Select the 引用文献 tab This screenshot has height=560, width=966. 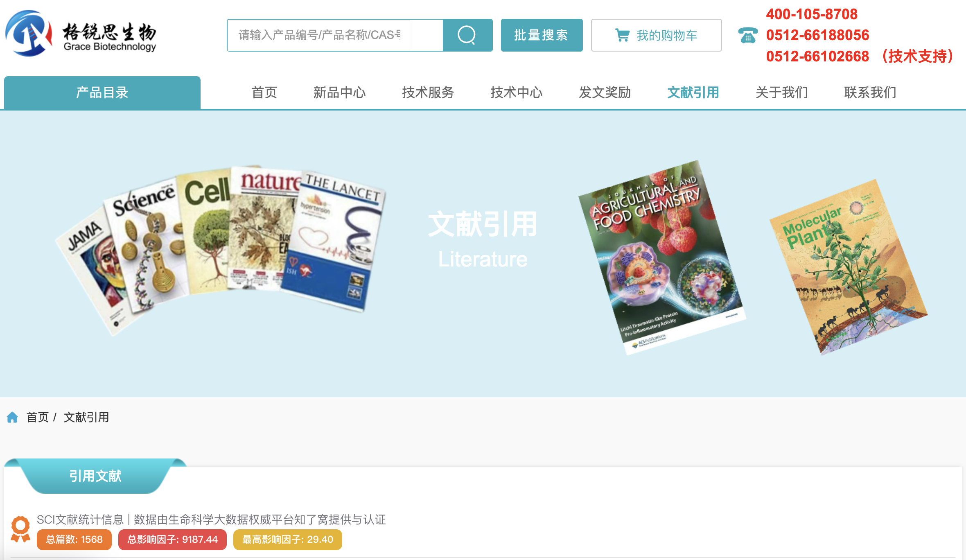tap(95, 476)
